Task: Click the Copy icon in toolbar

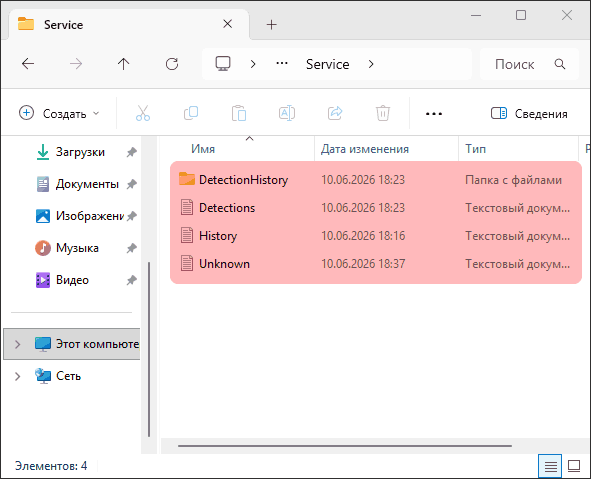Action: [191, 113]
